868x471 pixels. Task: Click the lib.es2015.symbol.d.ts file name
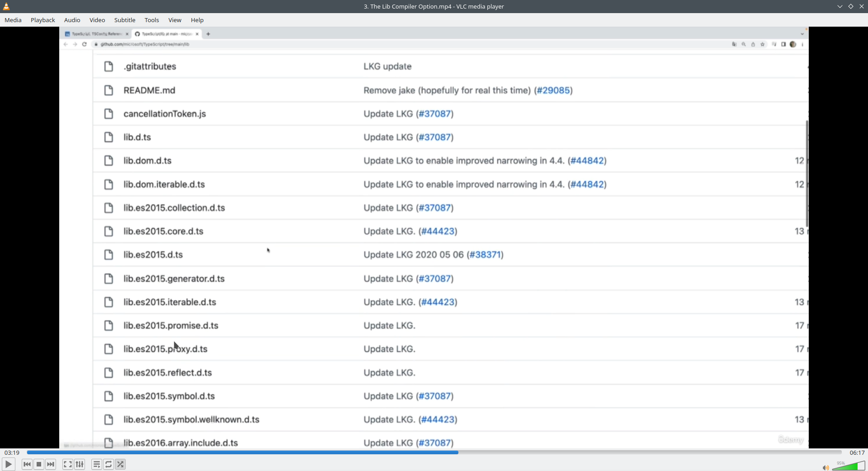(169, 396)
